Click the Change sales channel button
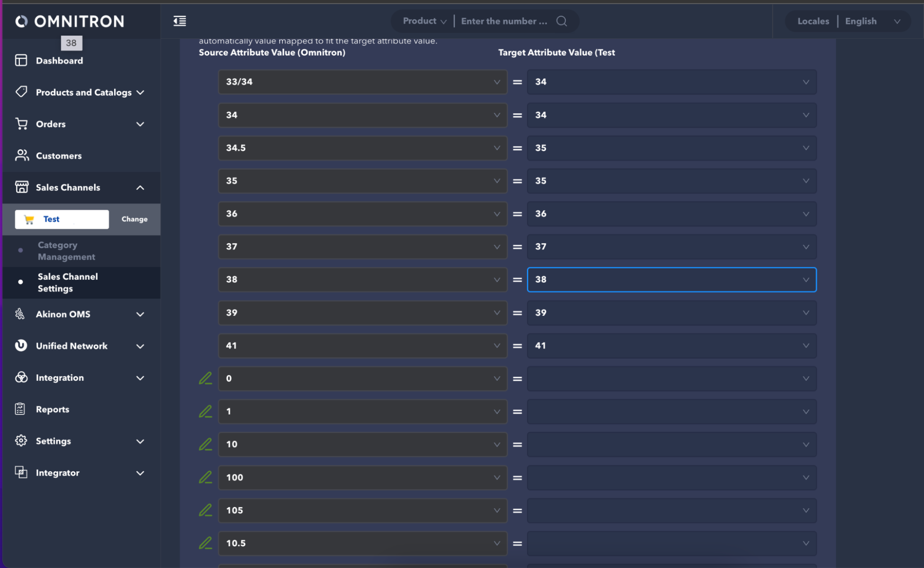924x568 pixels. click(x=135, y=219)
